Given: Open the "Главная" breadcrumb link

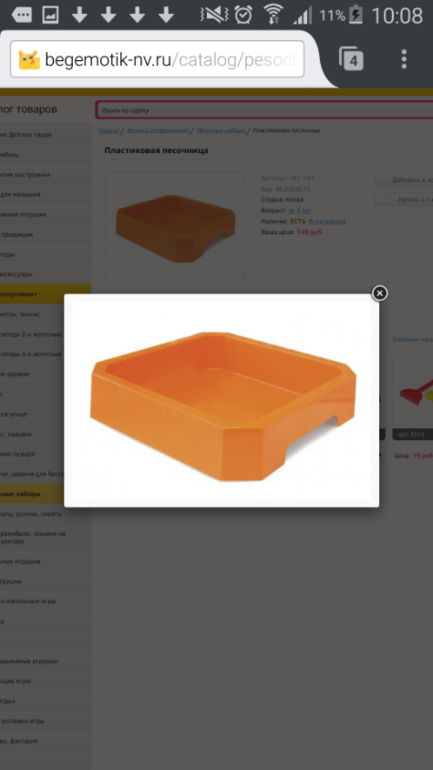Looking at the screenshot, I should [108, 131].
